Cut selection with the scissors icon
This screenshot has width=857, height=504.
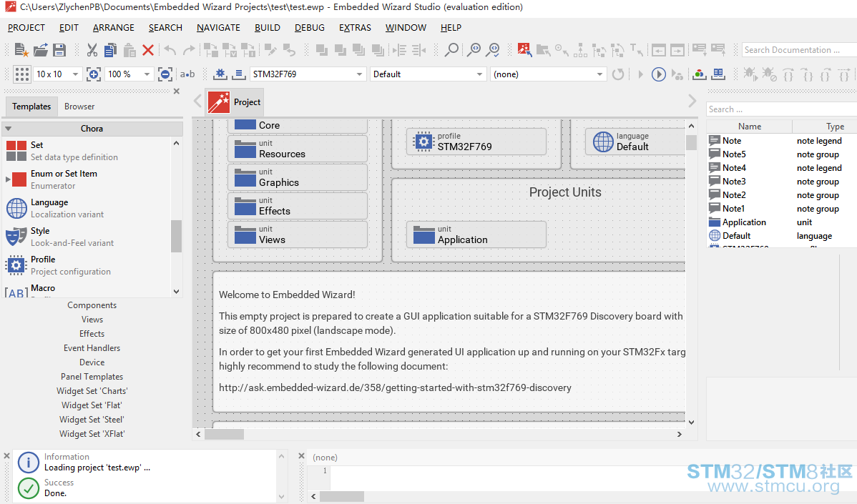coord(92,50)
